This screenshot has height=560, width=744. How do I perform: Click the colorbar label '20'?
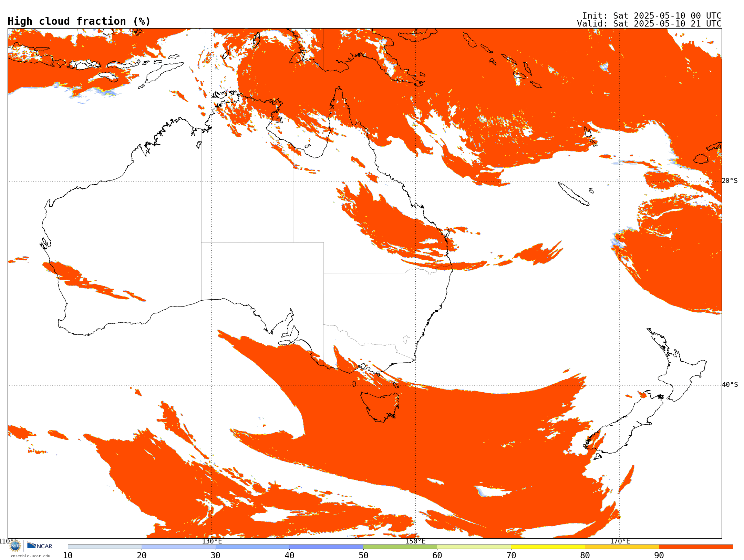coord(142,555)
